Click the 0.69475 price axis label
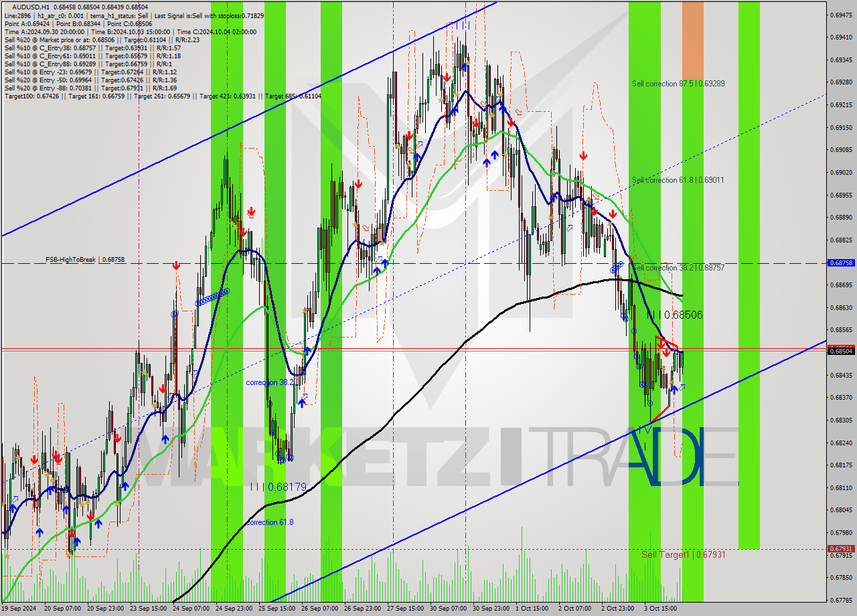 point(841,15)
